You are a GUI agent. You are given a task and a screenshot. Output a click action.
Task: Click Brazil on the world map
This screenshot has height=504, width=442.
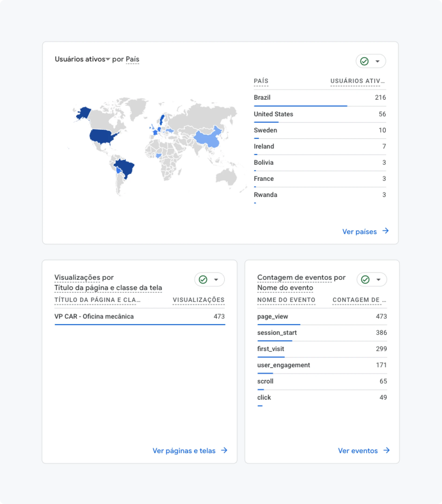point(126,168)
